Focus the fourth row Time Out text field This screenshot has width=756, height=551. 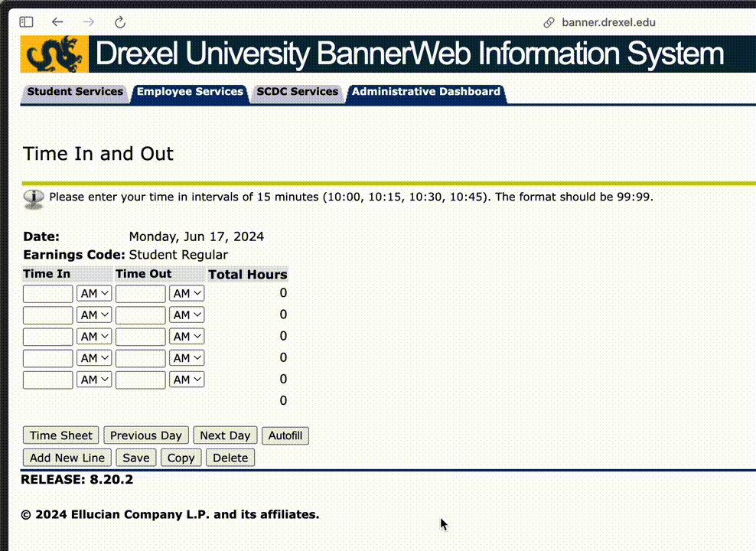(140, 358)
